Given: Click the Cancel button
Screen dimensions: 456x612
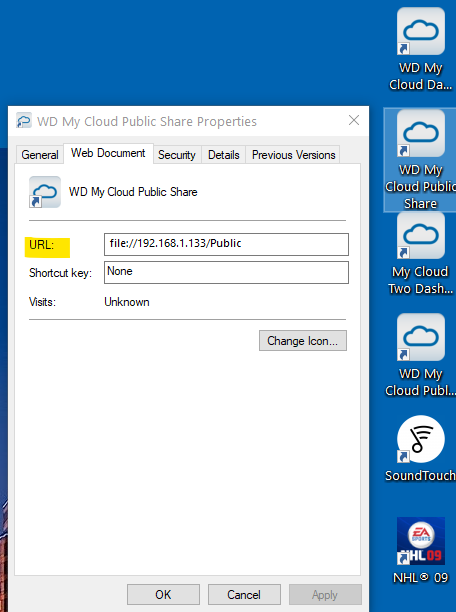Looking at the screenshot, I should [244, 594].
